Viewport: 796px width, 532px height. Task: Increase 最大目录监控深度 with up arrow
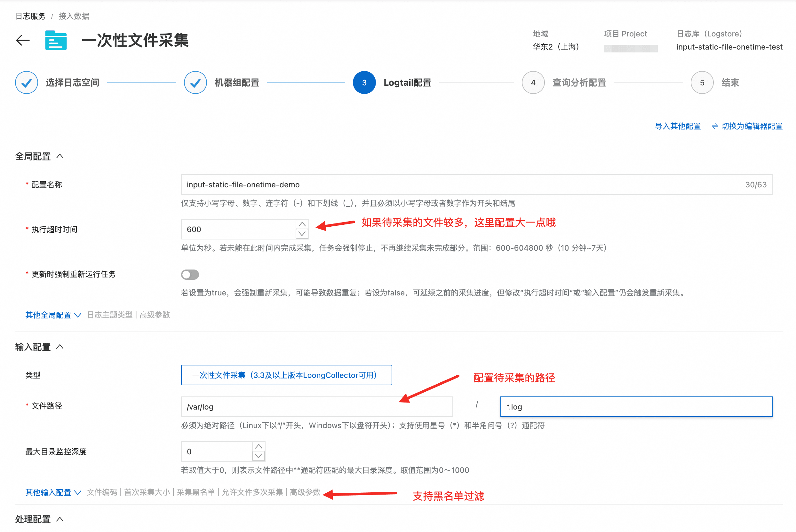pos(258,447)
